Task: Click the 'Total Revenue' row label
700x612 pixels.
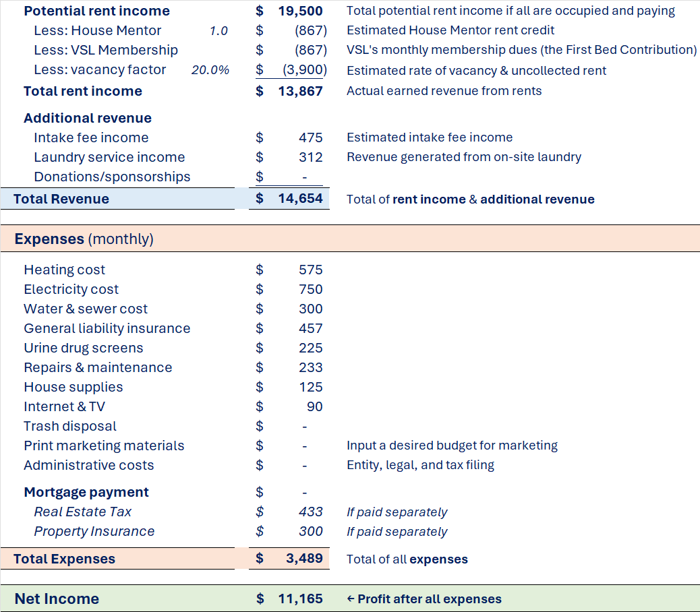Action: pos(61,199)
